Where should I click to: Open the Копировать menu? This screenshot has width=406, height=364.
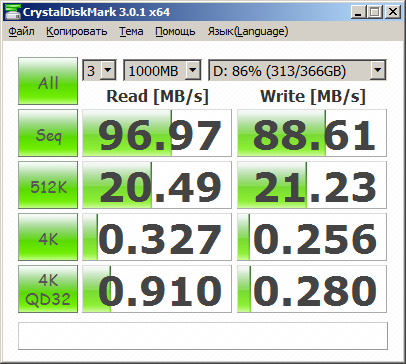click(77, 31)
